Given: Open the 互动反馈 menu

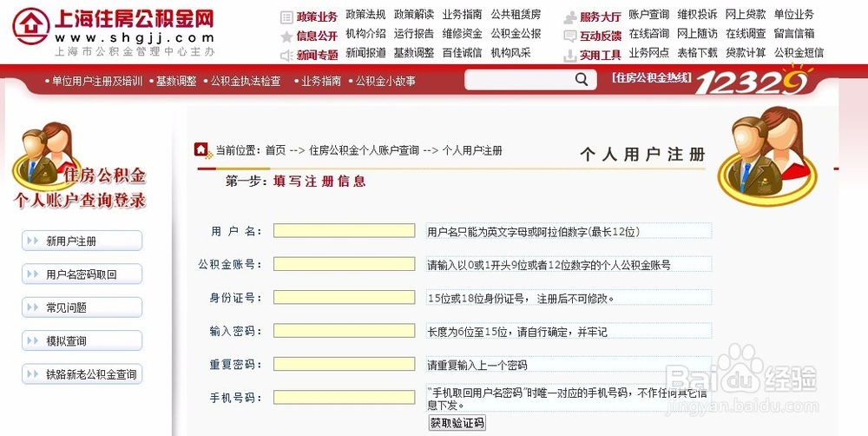Looking at the screenshot, I should [x=601, y=36].
